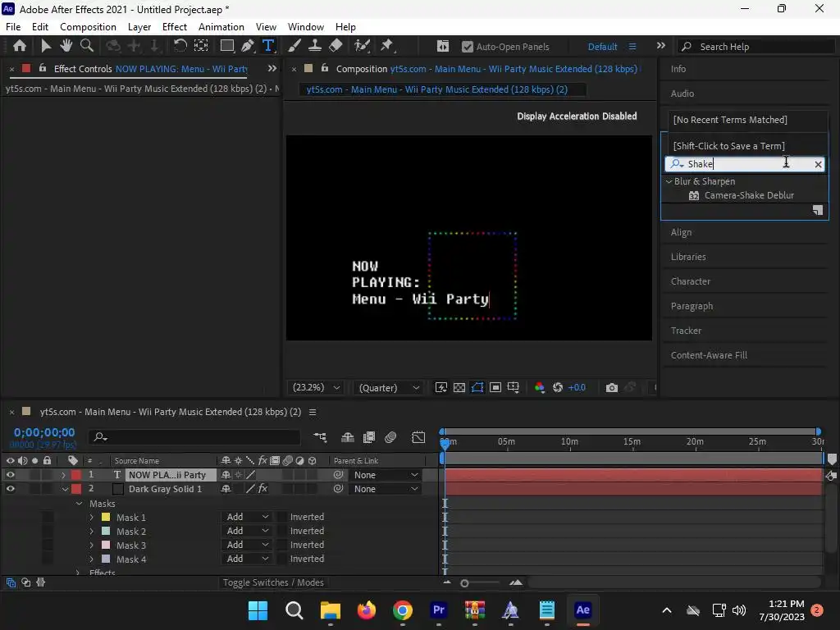The height and width of the screenshot is (630, 840).
Task: Select the Rectangle shape tool
Action: (x=226, y=46)
